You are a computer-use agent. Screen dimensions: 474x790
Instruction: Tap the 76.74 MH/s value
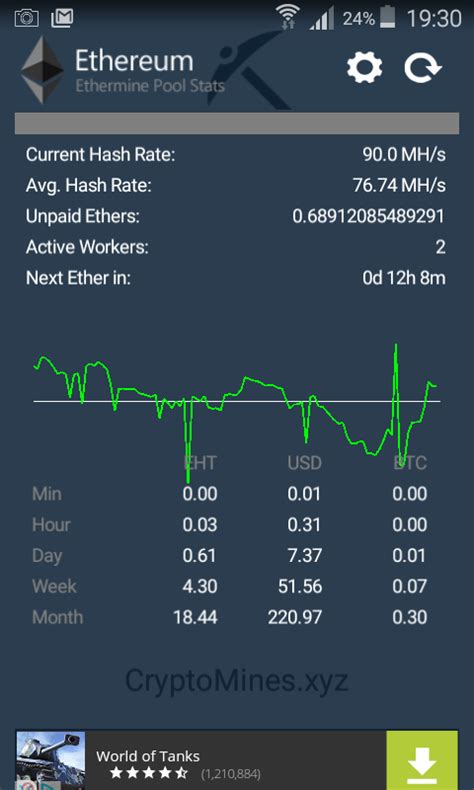(399, 185)
